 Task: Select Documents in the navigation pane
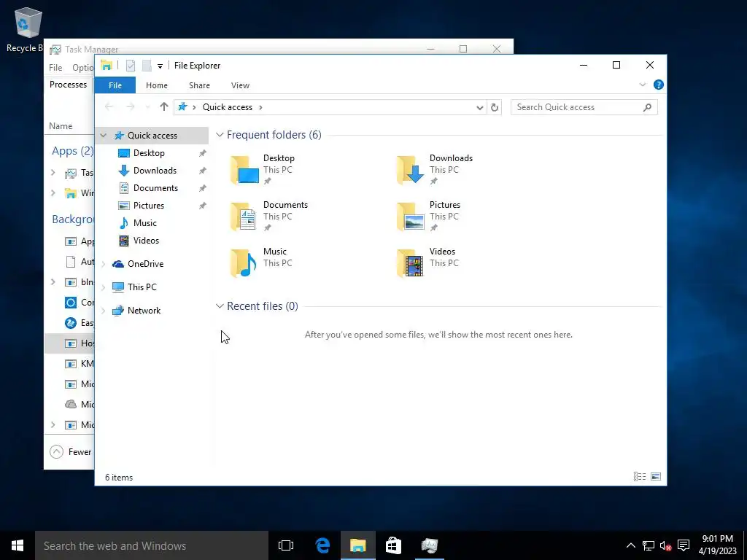click(x=155, y=188)
